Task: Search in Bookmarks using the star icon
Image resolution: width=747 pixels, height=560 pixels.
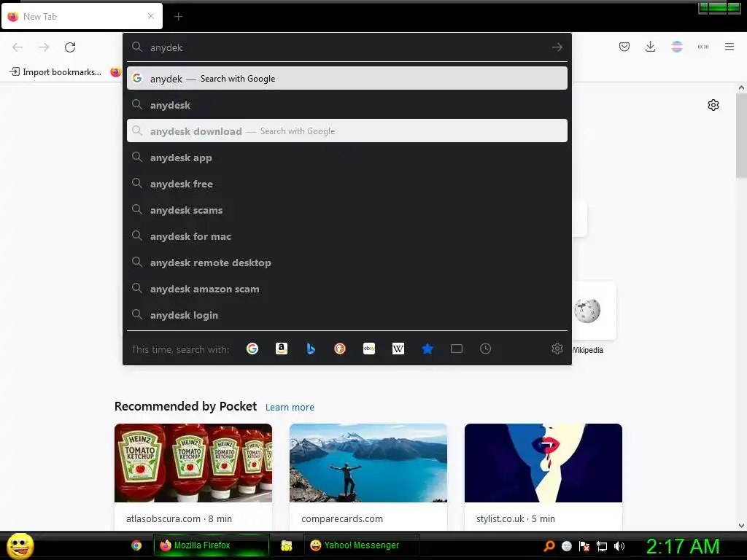Action: click(427, 349)
